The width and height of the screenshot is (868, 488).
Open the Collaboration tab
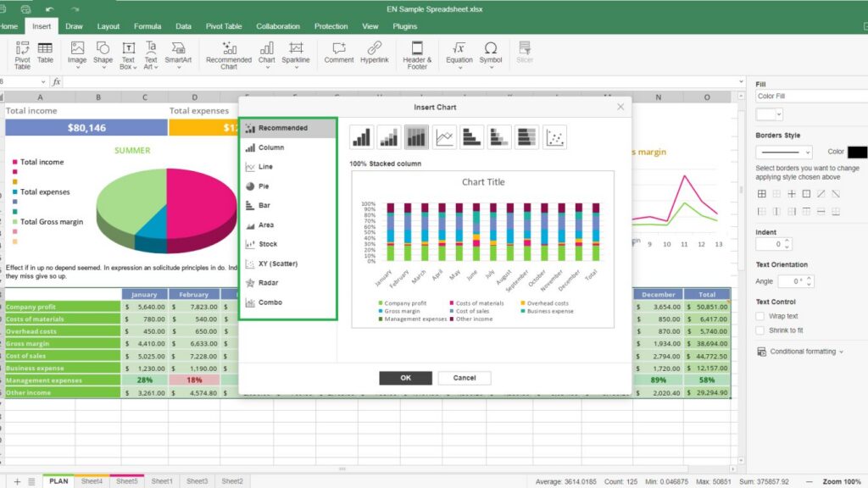tap(278, 26)
